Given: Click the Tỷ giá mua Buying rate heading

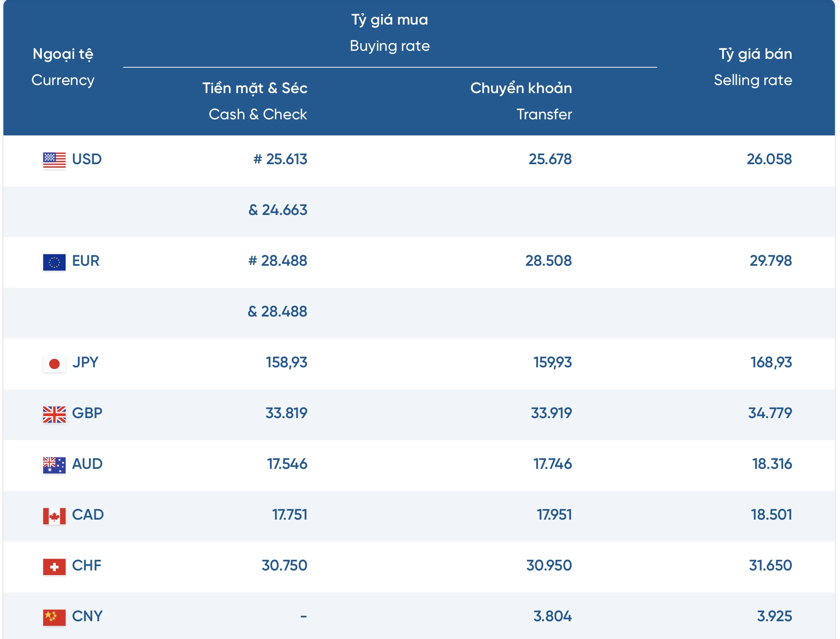Looking at the screenshot, I should (x=390, y=33).
